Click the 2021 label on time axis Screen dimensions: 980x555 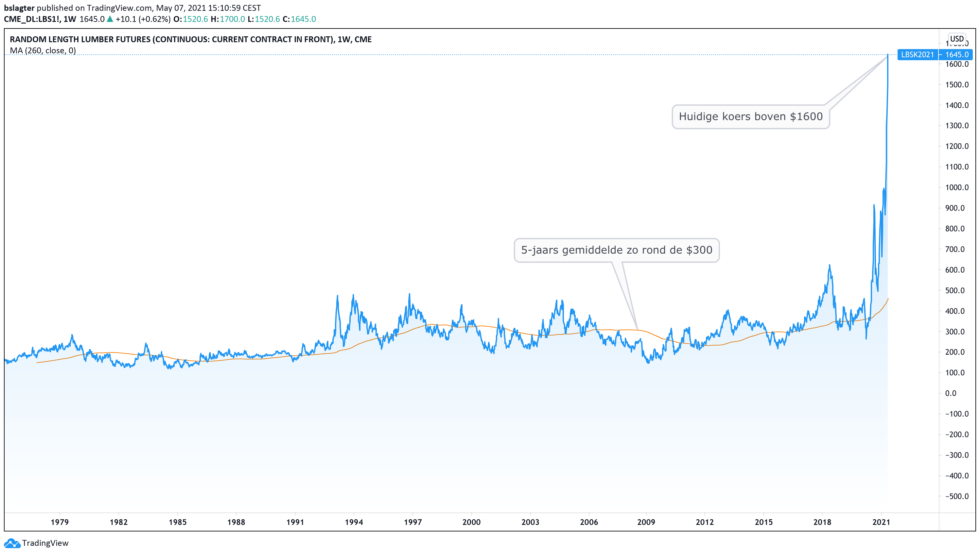click(881, 522)
